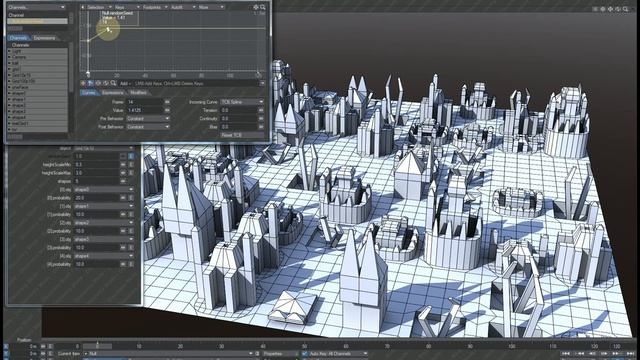Open the Pre Behavior dropdown
This screenshot has width=640, height=360.
coord(148,118)
